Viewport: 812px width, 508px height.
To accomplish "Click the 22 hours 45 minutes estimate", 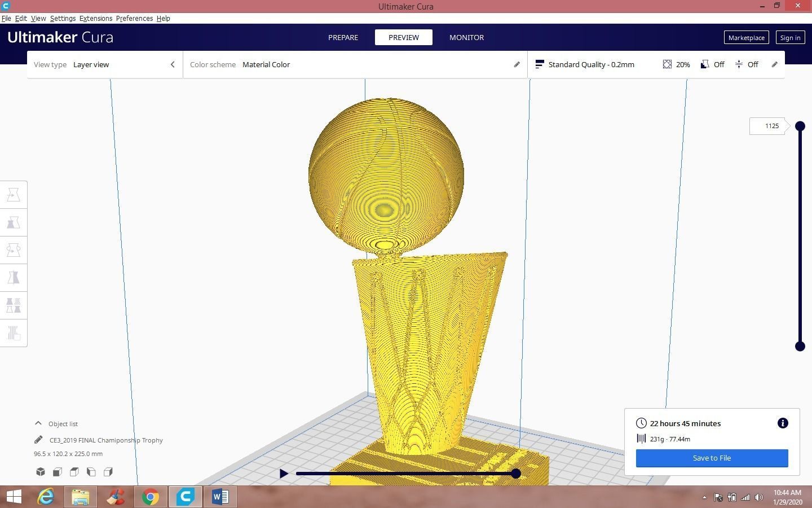I will click(x=685, y=423).
